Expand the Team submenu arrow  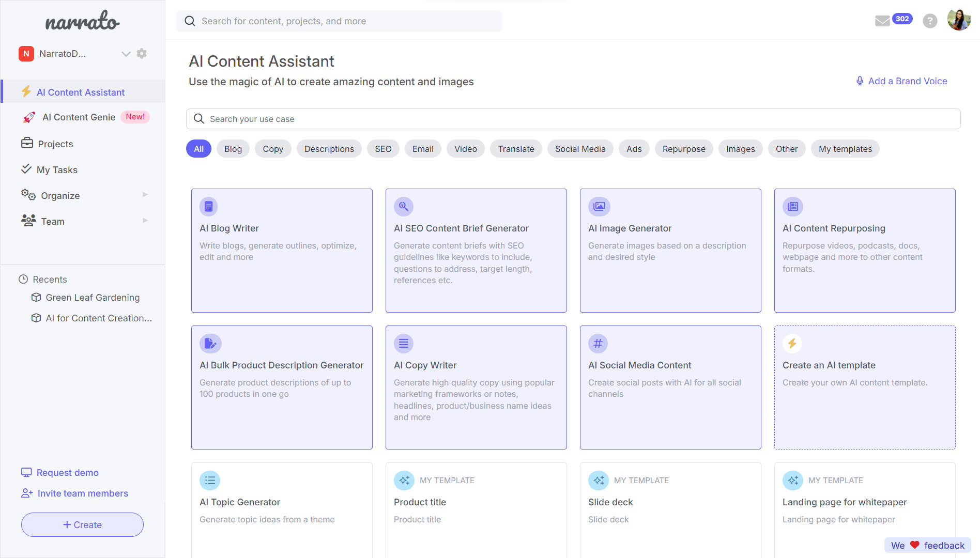tap(145, 221)
